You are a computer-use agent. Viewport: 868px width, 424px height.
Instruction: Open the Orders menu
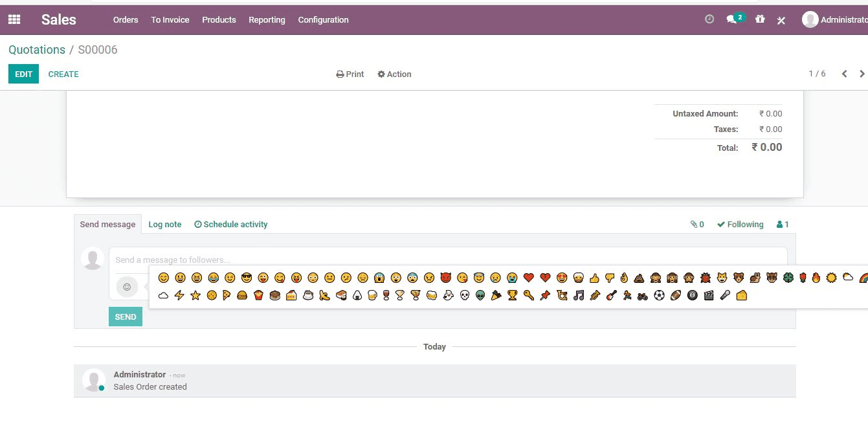click(126, 20)
